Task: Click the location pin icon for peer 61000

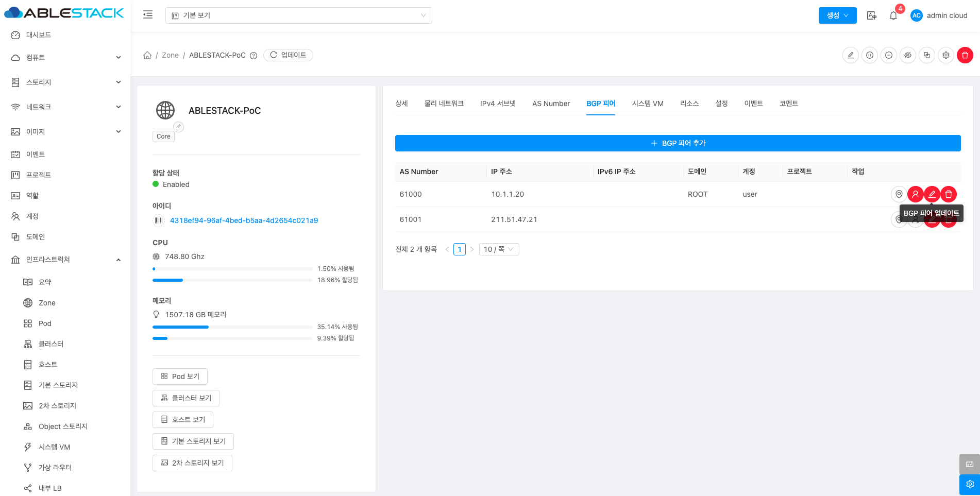Action: coord(899,194)
